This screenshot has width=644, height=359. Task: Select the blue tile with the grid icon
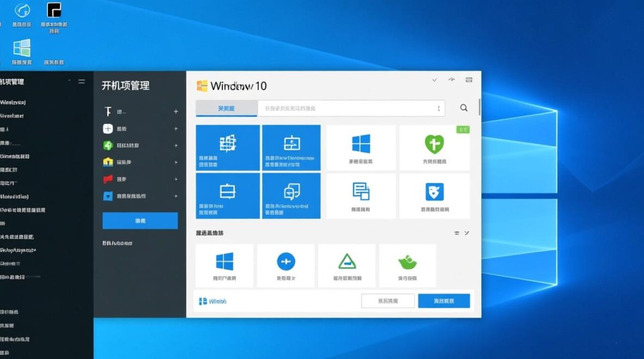pos(228,147)
